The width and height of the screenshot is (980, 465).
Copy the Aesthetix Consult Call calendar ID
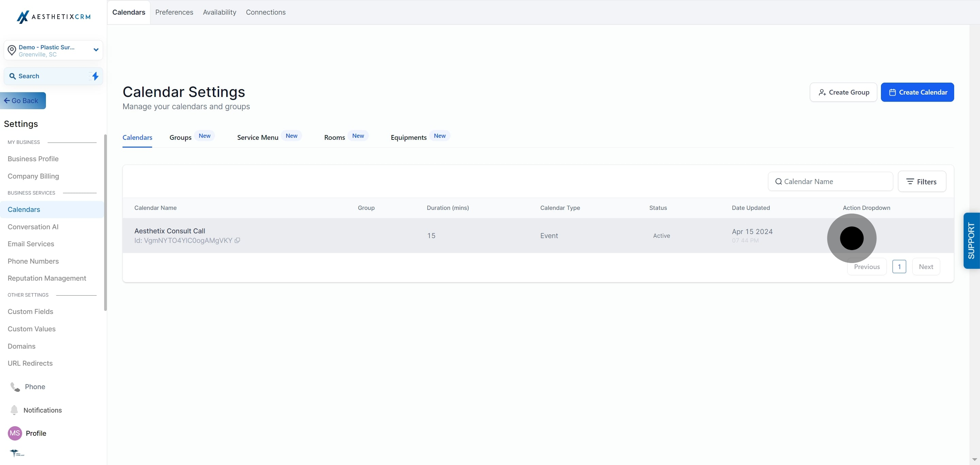pyautogui.click(x=237, y=240)
